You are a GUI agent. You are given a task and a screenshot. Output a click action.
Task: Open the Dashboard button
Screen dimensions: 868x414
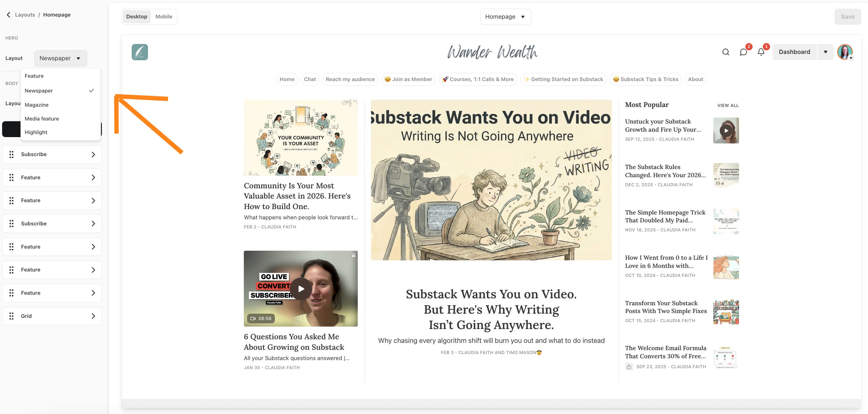pyautogui.click(x=794, y=52)
